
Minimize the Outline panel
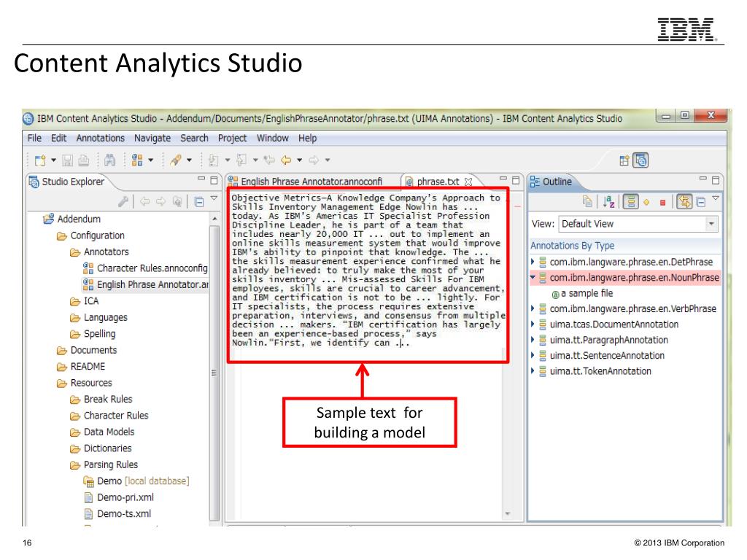(703, 179)
